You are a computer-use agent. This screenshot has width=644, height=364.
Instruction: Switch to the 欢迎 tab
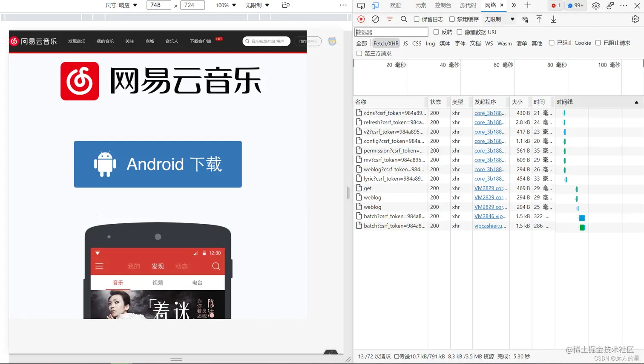395,5
